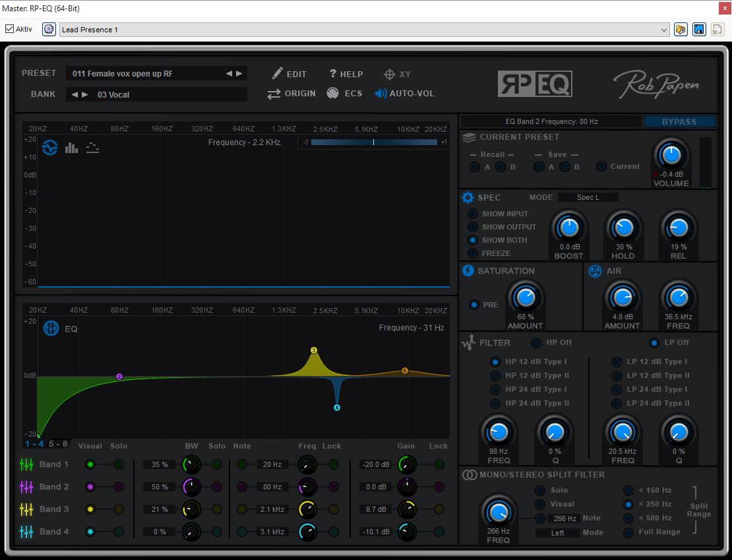The width and height of the screenshot is (732, 560).
Task: Switch to bands 5 - 8 tab
Action: tap(58, 444)
